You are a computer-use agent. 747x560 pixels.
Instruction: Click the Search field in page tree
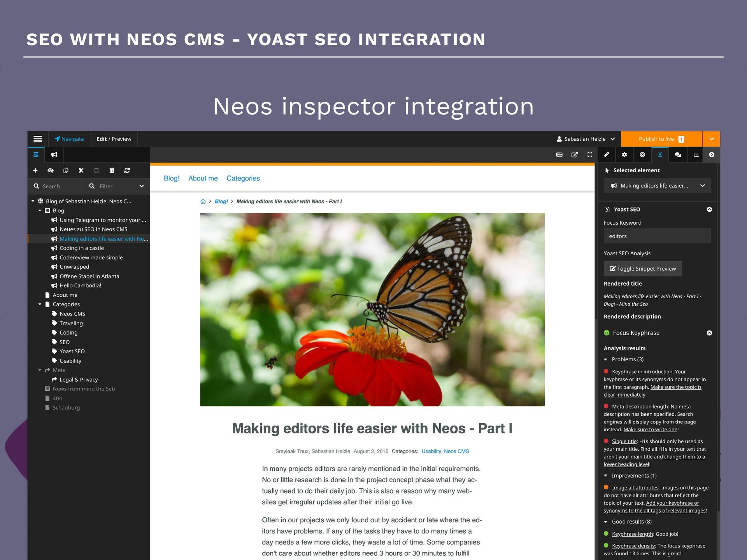tap(55, 186)
